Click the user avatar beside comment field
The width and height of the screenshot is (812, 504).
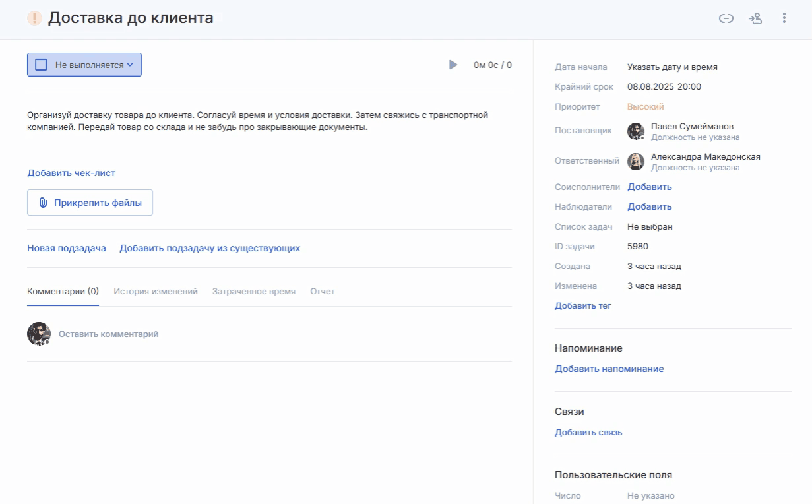pyautogui.click(x=38, y=334)
